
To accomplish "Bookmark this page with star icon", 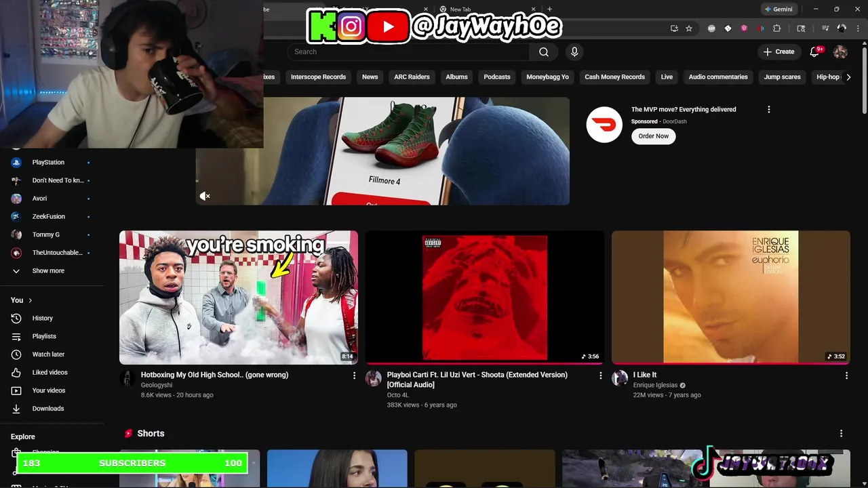I will coord(689,28).
